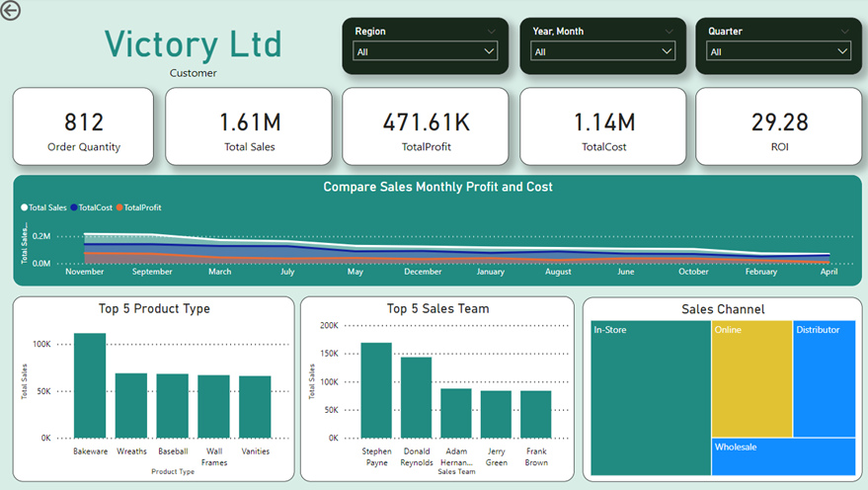Collapse the Region slicer header chevron

pos(492,32)
